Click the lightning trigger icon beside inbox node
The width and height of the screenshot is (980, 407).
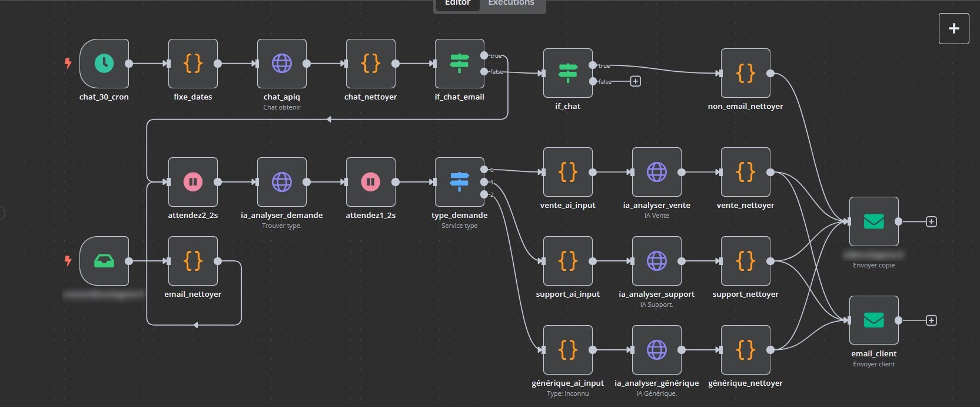68,260
